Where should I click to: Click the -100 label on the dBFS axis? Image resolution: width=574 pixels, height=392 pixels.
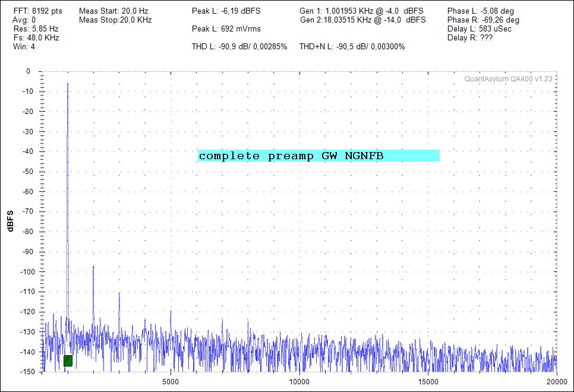27,271
